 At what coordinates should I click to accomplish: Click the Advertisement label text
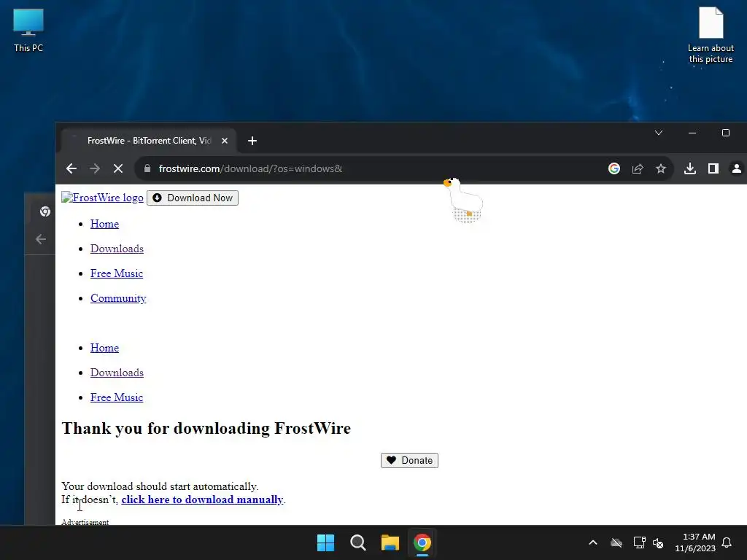click(85, 522)
